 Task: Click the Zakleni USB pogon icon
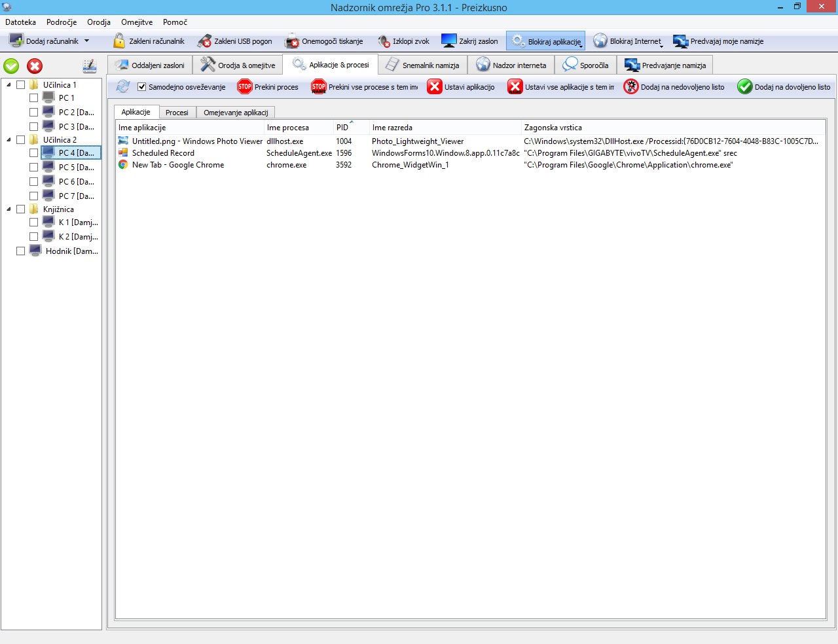click(204, 41)
